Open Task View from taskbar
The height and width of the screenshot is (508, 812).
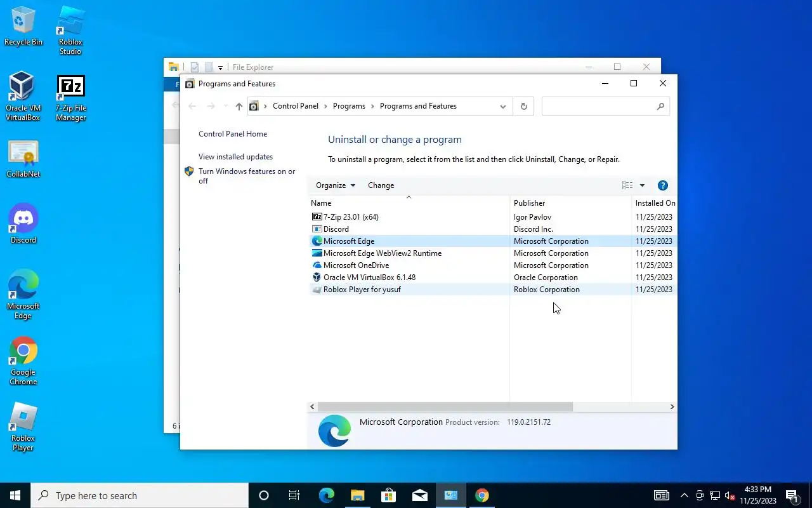coord(294,495)
